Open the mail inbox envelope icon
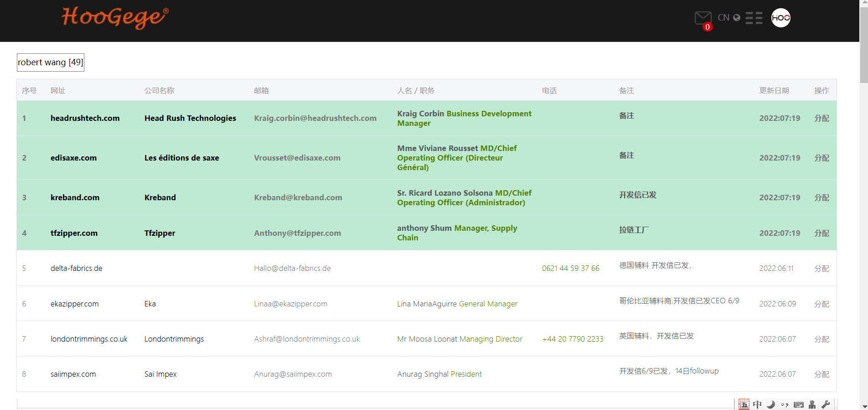The width and height of the screenshot is (868, 410). coord(703,18)
